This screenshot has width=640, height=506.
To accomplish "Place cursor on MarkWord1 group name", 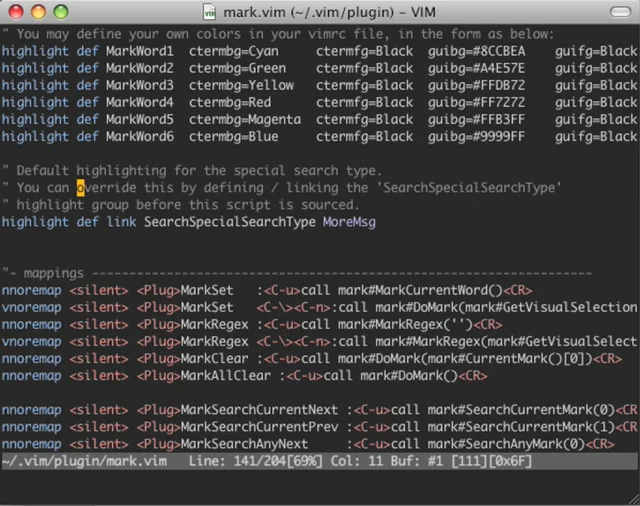I will pos(139,50).
